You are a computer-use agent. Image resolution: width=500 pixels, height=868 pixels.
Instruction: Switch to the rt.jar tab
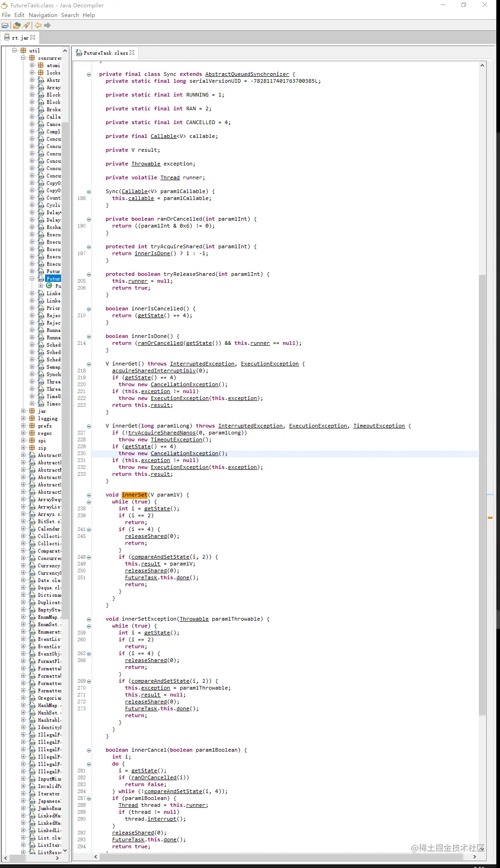tap(20, 37)
